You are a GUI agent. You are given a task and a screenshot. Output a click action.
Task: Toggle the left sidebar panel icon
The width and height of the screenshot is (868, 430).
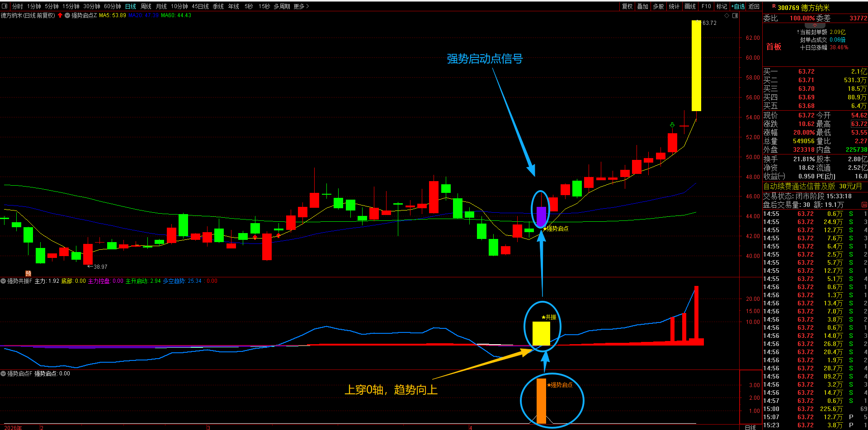pos(5,6)
